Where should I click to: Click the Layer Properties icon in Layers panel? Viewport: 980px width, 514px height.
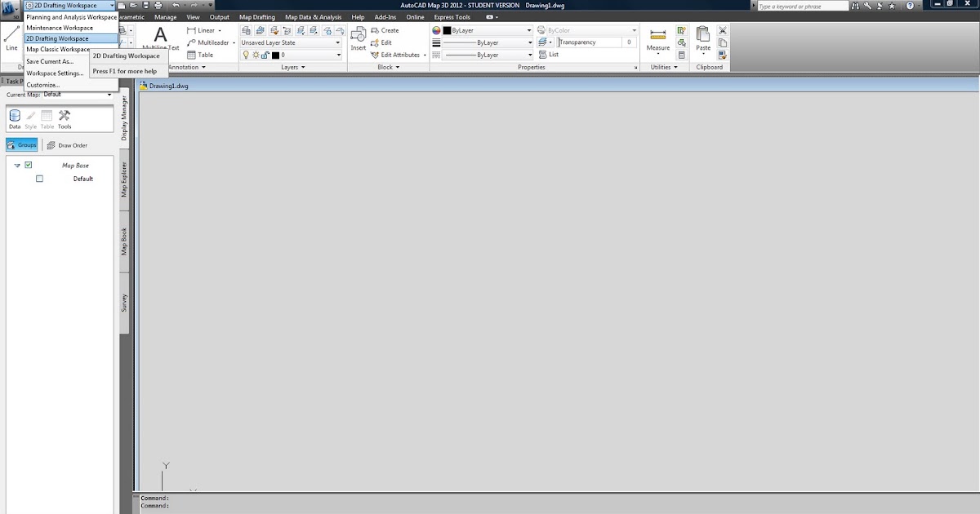(247, 30)
